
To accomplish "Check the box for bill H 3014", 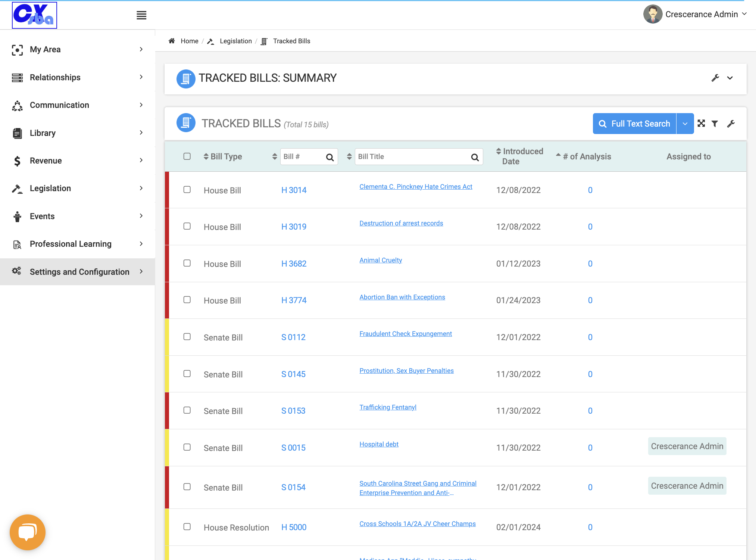I will [x=187, y=190].
